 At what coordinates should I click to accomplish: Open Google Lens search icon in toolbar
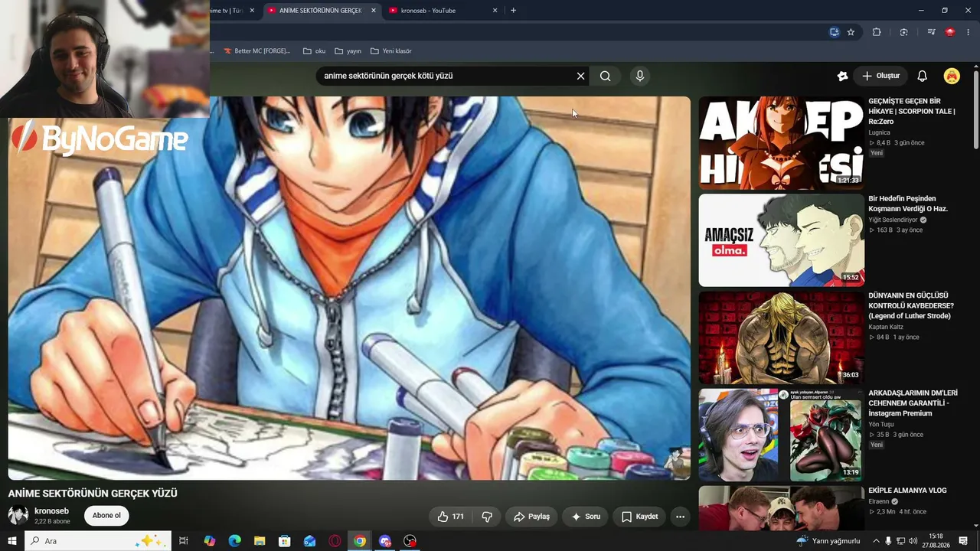pos(904,32)
